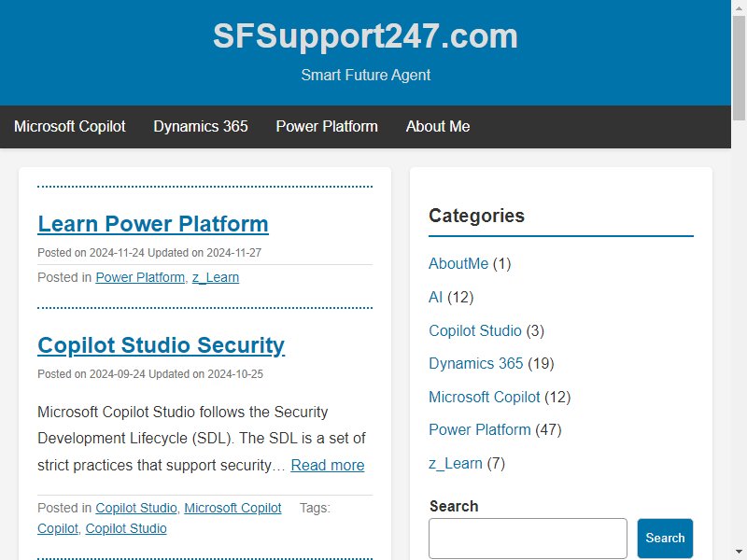Click the Copilot tag link
Viewport: 747px width, 560px height.
58,528
